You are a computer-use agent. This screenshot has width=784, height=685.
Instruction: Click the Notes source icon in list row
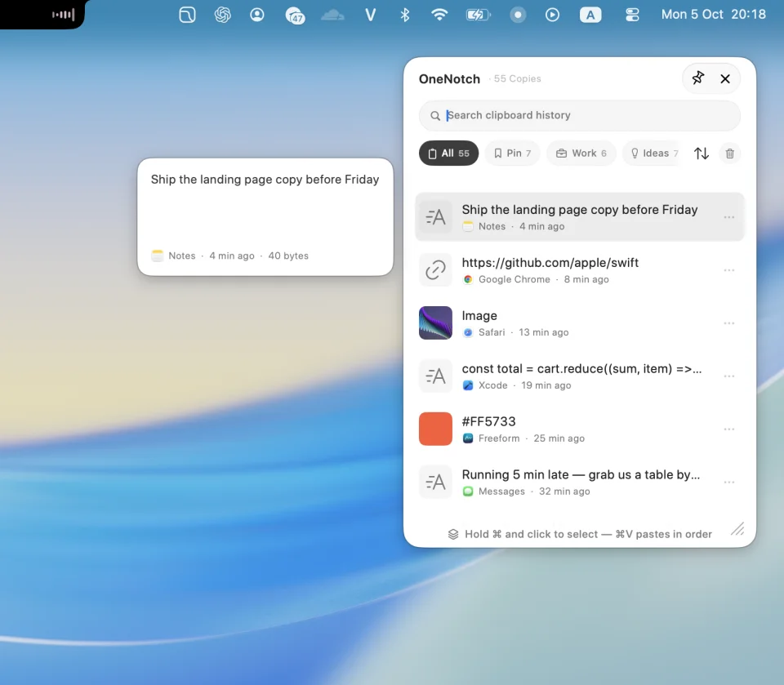(468, 226)
